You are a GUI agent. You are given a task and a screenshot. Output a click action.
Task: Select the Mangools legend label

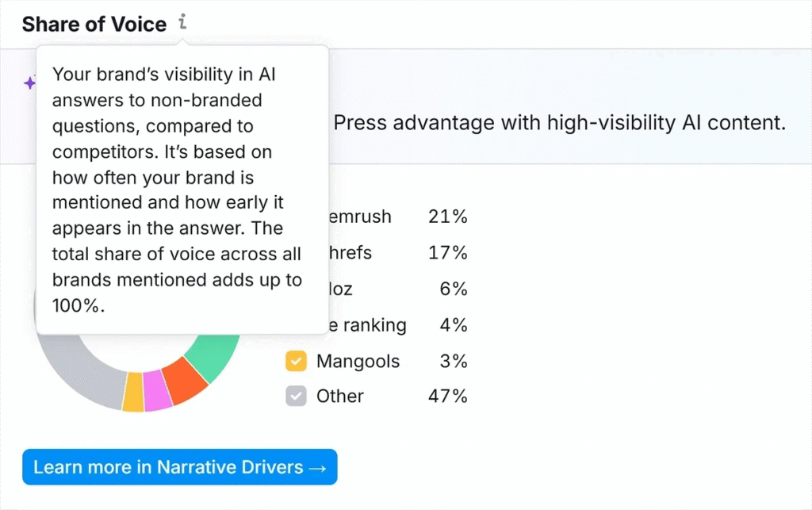(x=358, y=361)
